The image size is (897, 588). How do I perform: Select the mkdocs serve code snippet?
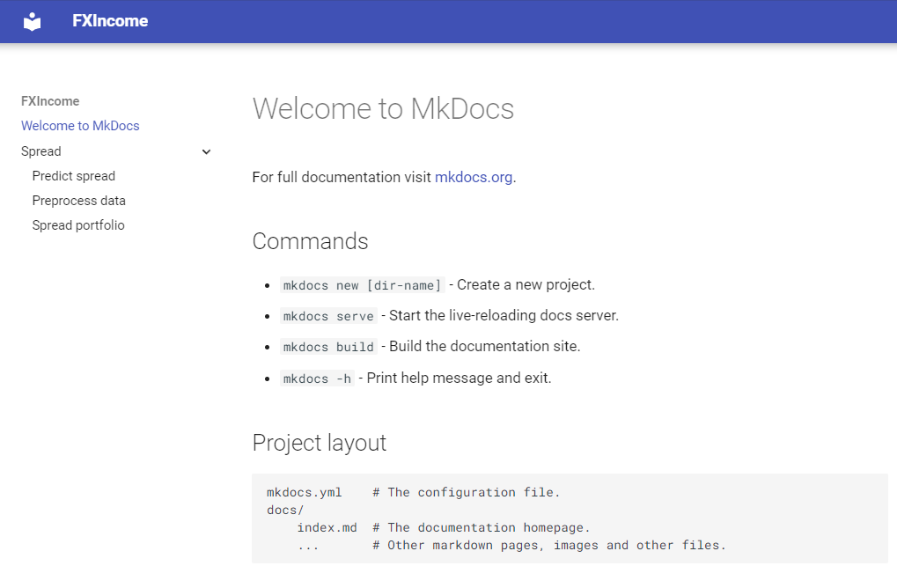click(x=327, y=315)
